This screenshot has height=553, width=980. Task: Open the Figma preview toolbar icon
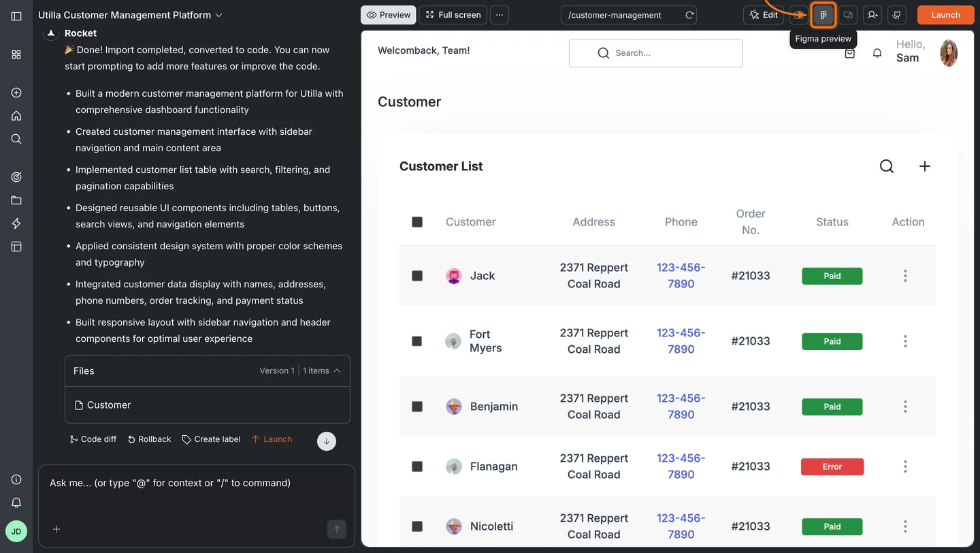(x=823, y=14)
